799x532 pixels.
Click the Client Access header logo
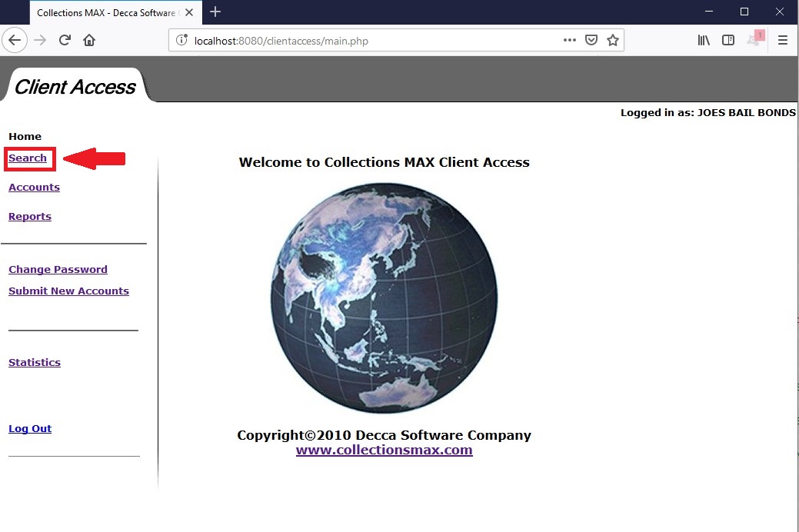pos(75,87)
